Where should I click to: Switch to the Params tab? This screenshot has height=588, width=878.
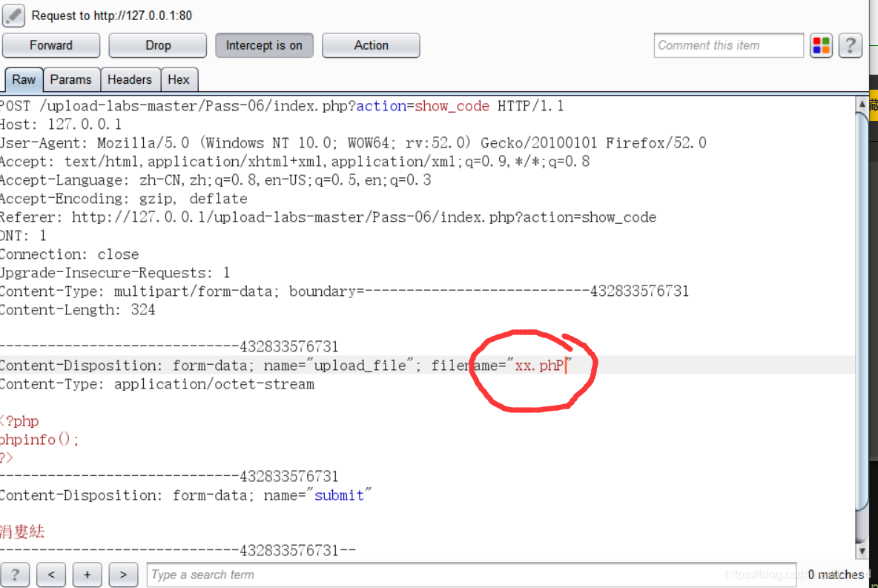pyautogui.click(x=70, y=79)
